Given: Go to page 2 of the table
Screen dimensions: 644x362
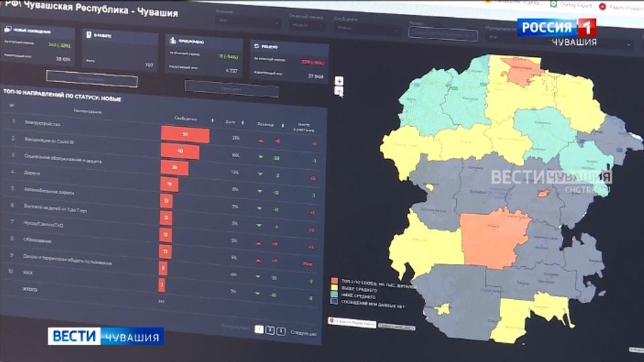Looking at the screenshot, I should (x=269, y=330).
